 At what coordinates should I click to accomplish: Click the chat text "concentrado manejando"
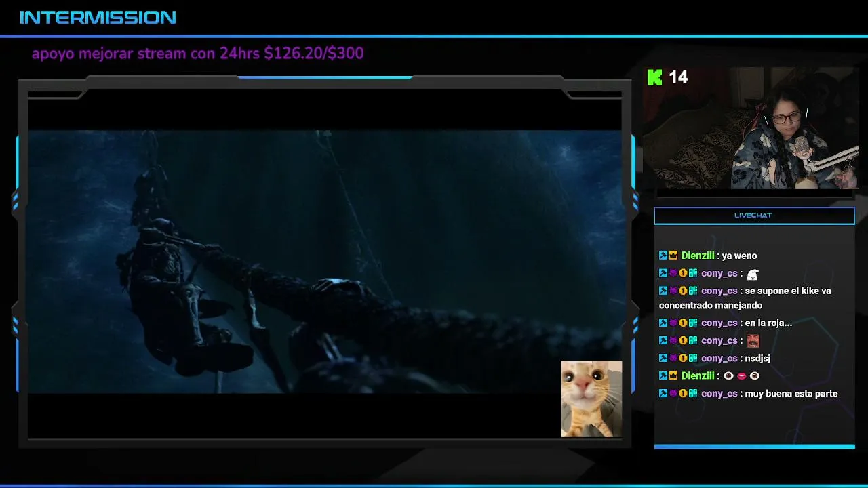(711, 306)
